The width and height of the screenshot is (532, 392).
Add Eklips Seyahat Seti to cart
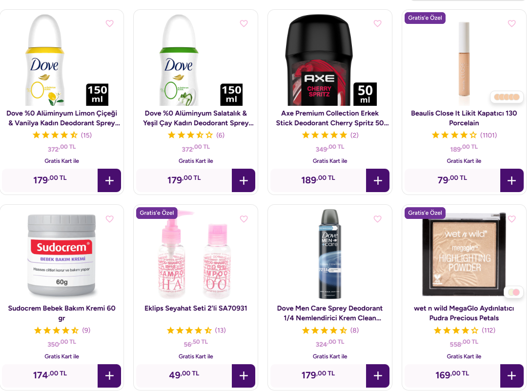point(244,376)
